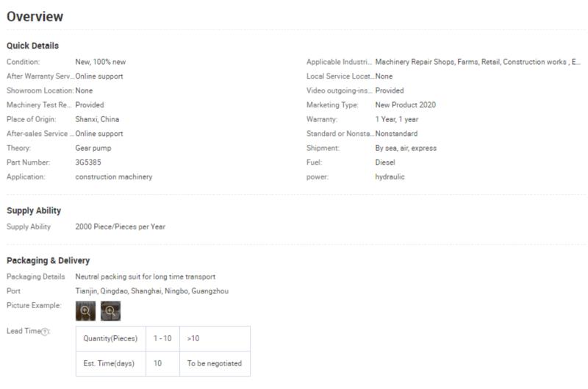
Task: Click the 'To be negotiated' table cell
Action: click(215, 363)
